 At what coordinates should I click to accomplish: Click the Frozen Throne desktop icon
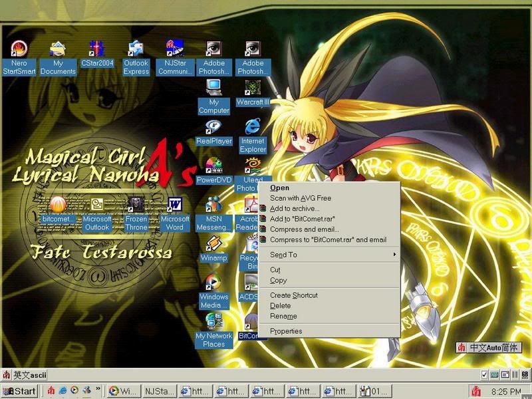136,205
